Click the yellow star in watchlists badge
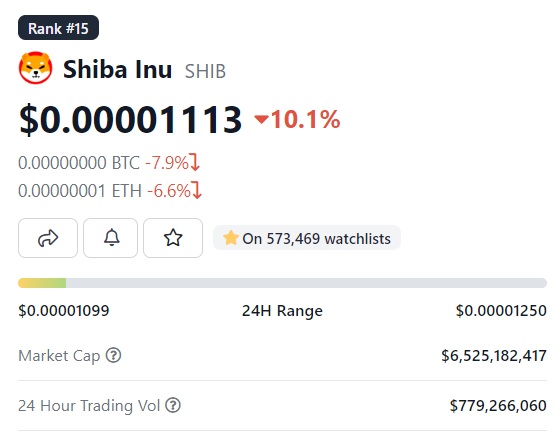The image size is (559, 443). click(x=230, y=238)
